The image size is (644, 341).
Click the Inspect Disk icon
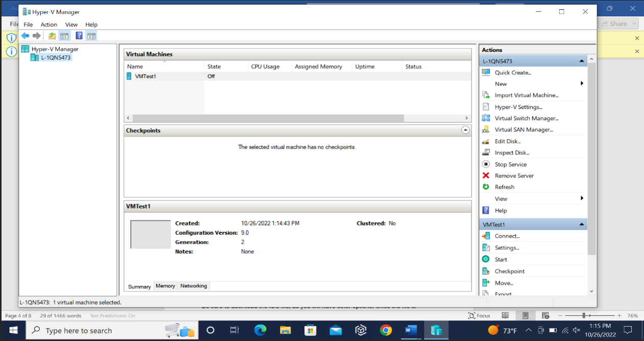(486, 152)
